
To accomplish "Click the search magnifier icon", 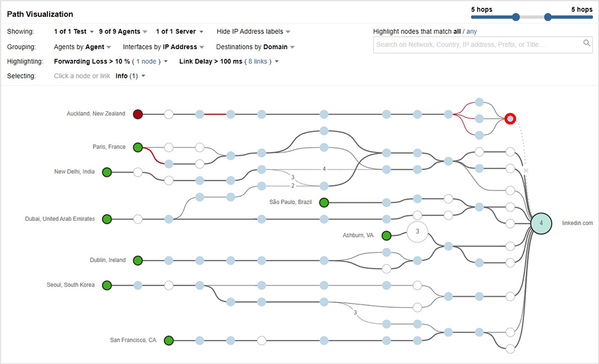I will click(587, 43).
